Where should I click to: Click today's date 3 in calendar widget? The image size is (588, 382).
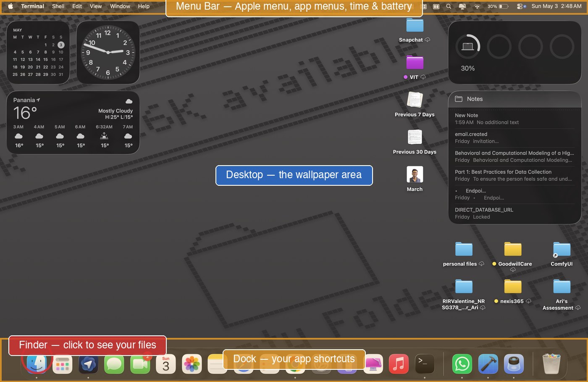[x=61, y=45]
